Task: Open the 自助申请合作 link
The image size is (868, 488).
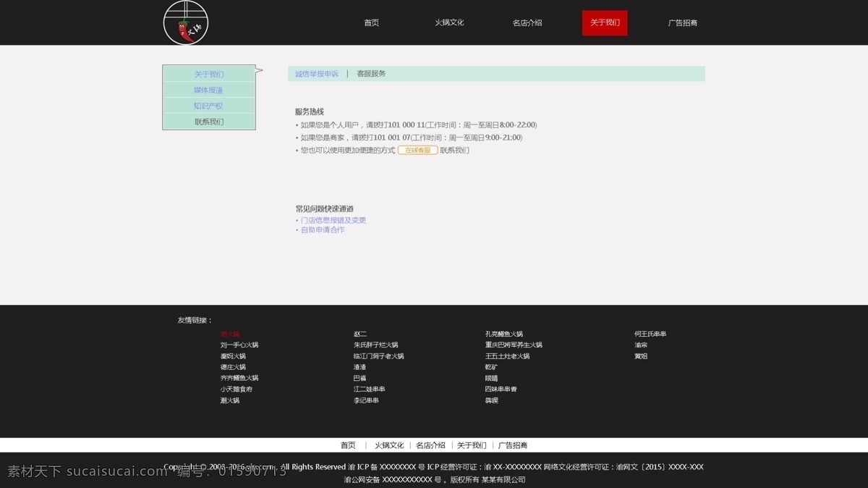Action: pyautogui.click(x=323, y=230)
